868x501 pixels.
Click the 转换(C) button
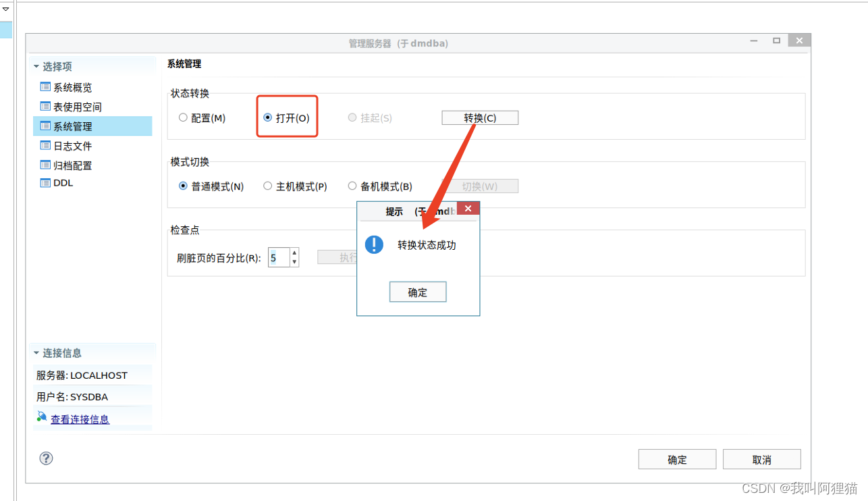480,117
